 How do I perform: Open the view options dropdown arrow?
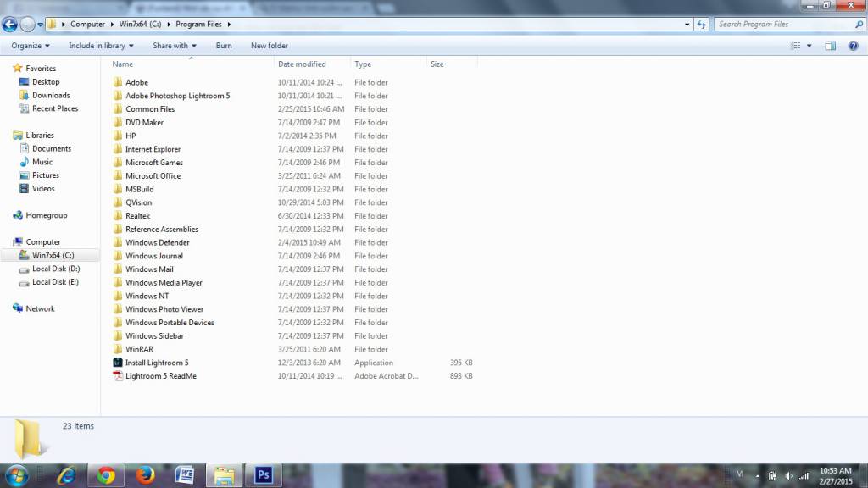point(809,46)
